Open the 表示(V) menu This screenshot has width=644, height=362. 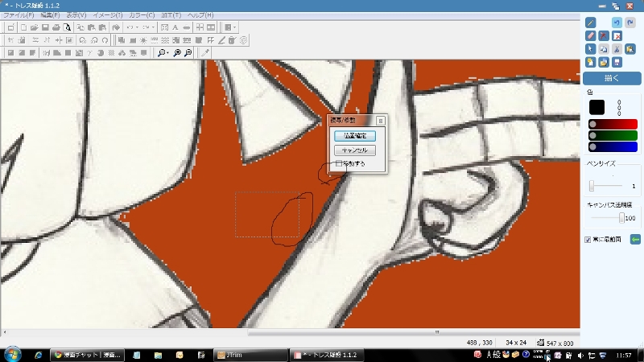(x=76, y=15)
